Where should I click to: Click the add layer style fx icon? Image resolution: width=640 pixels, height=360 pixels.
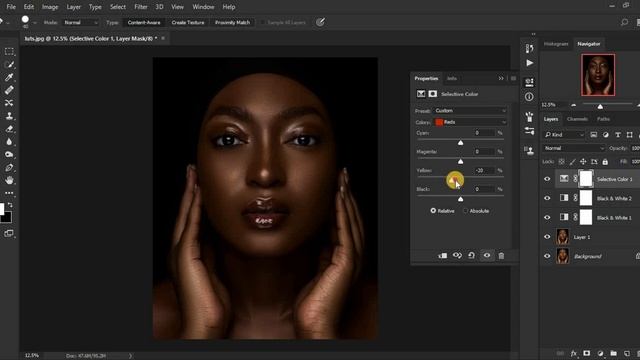coord(573,353)
